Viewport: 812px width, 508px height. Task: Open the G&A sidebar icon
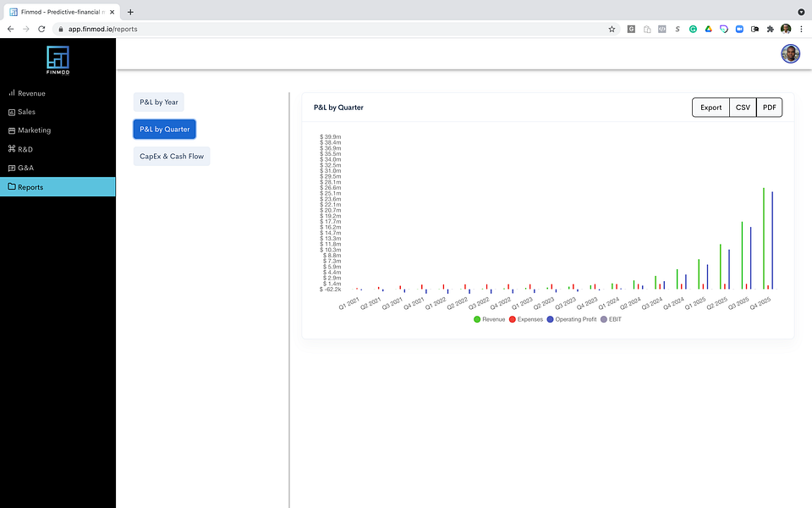coord(11,168)
